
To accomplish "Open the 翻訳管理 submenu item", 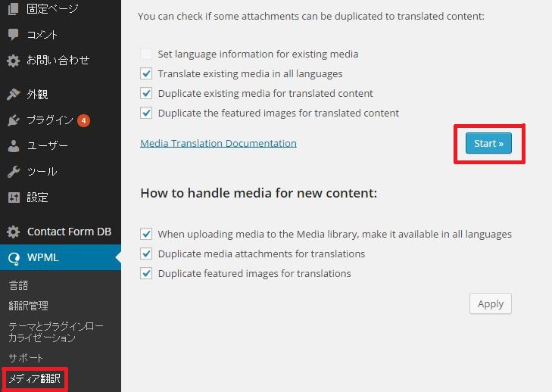I will (29, 306).
